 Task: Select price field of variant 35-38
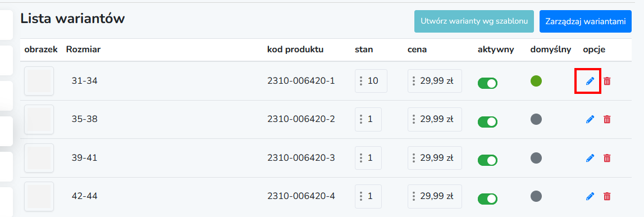click(435, 119)
